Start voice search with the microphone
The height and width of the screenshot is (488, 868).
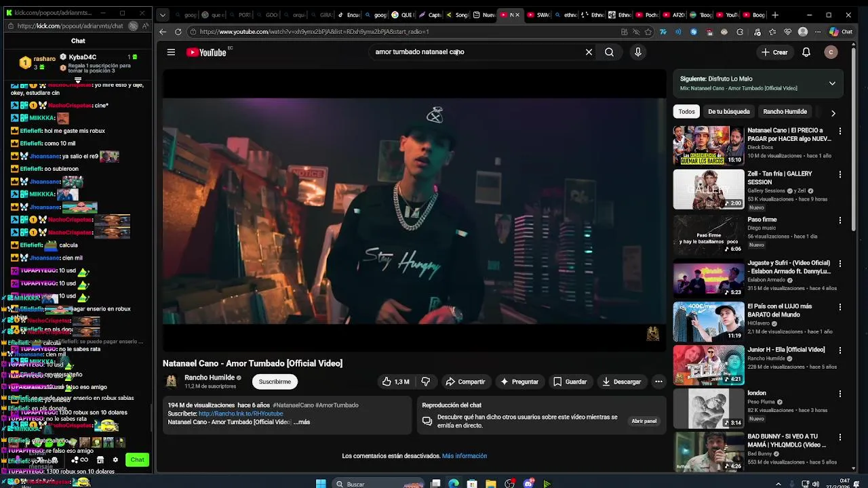(x=637, y=52)
